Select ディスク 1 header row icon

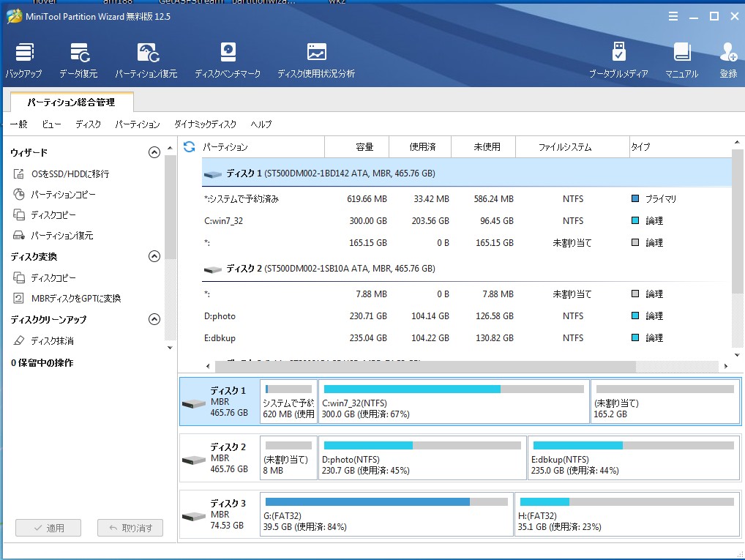pos(212,174)
